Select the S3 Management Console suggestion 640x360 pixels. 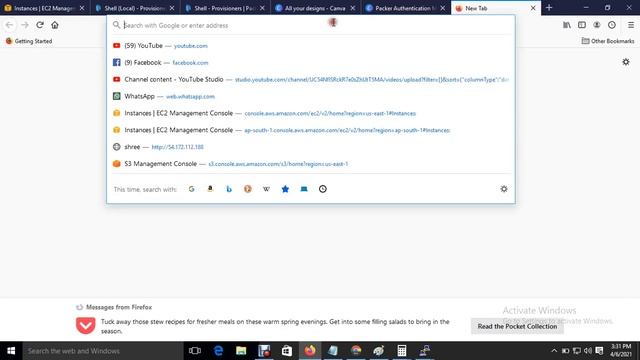pos(311,164)
